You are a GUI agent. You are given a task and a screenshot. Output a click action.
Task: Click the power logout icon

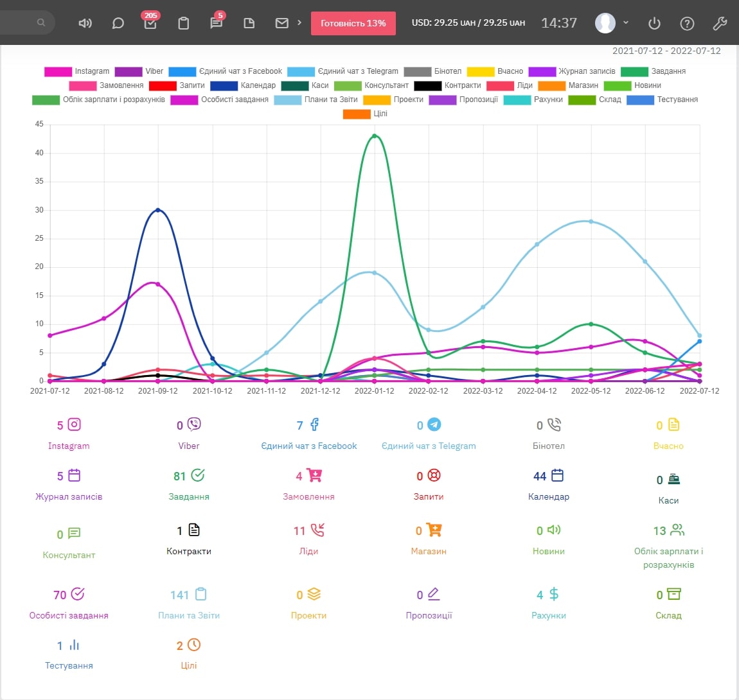point(654,23)
